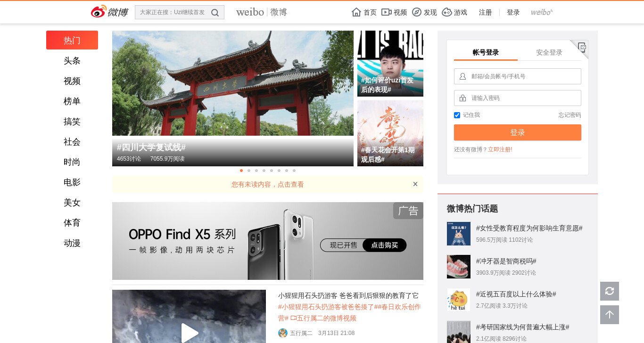Click the 立即注册 link
Viewport: 644px width, 343px height.
(500, 149)
